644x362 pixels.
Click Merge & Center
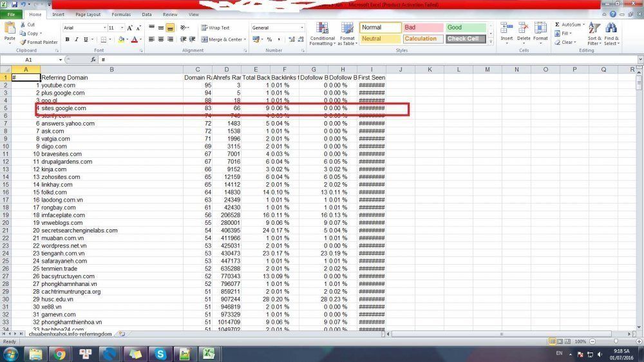tap(223, 39)
